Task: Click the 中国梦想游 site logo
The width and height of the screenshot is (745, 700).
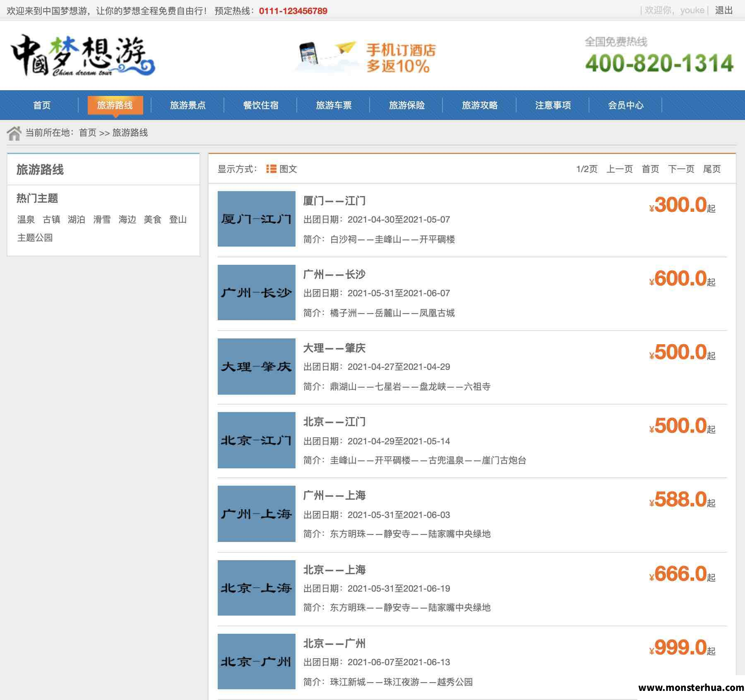Action: [83, 55]
